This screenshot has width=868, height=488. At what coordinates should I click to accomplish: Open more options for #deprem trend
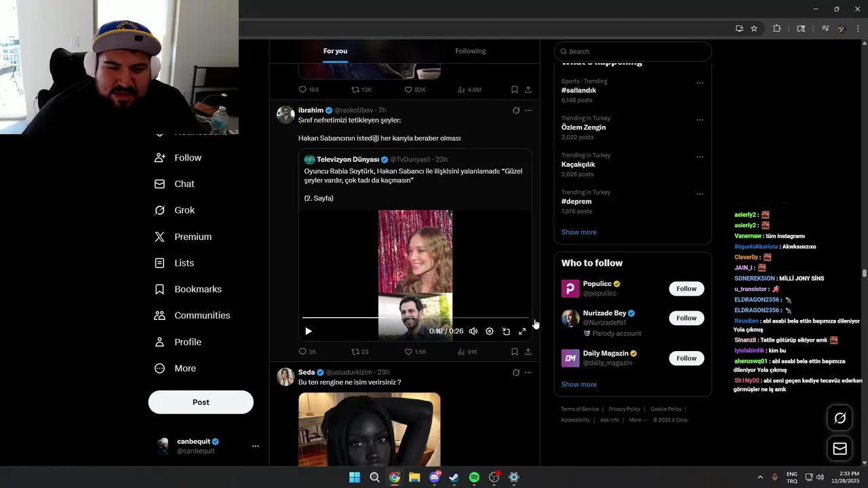(x=700, y=195)
